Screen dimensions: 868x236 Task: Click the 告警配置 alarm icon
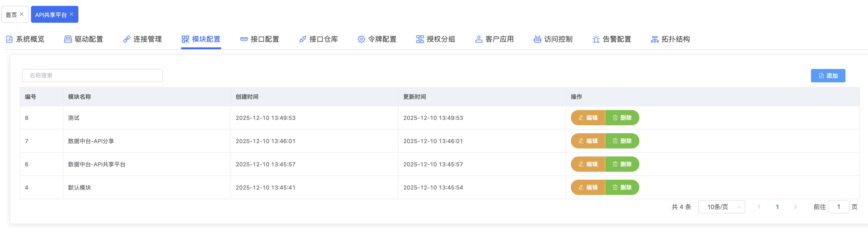point(596,39)
